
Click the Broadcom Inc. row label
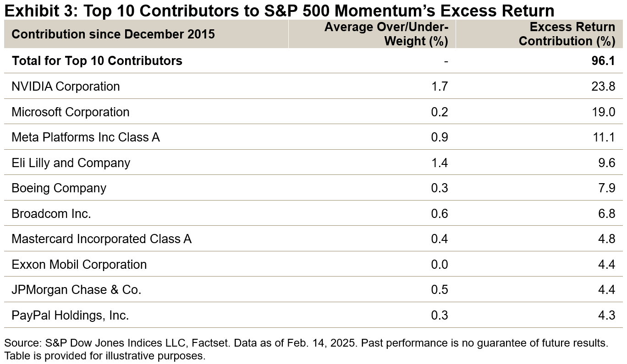(51, 214)
